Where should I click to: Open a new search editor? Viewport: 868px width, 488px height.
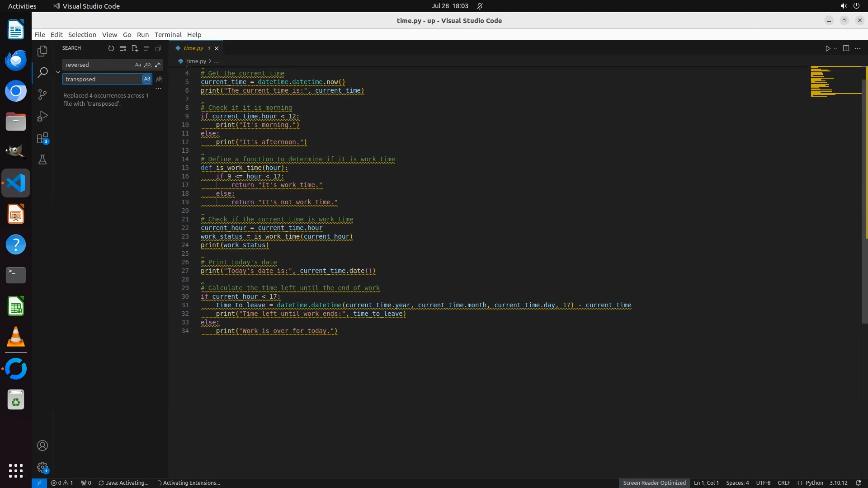135,48
